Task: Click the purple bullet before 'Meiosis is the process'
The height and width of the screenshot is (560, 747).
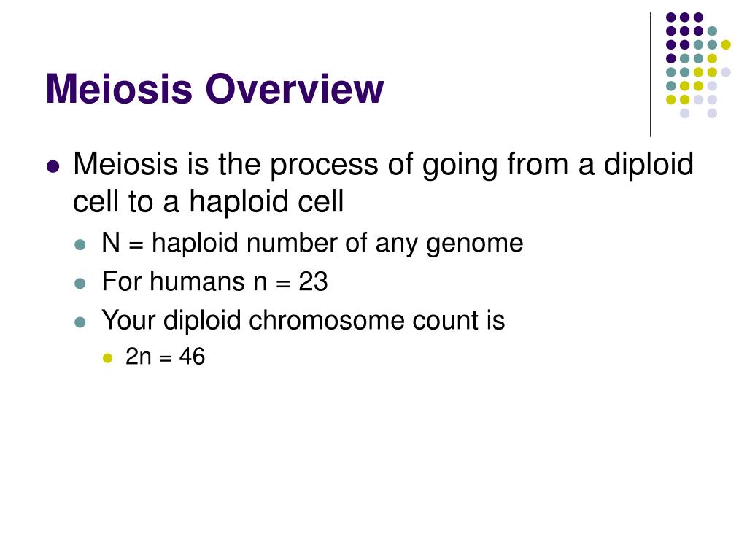Action: tap(53, 167)
